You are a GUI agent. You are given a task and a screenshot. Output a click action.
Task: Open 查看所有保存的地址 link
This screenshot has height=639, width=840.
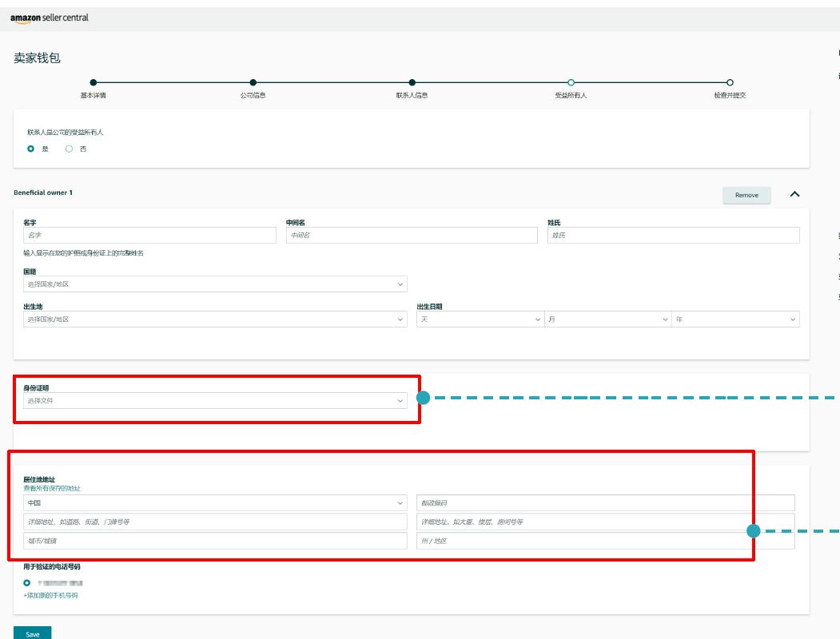tap(52, 489)
